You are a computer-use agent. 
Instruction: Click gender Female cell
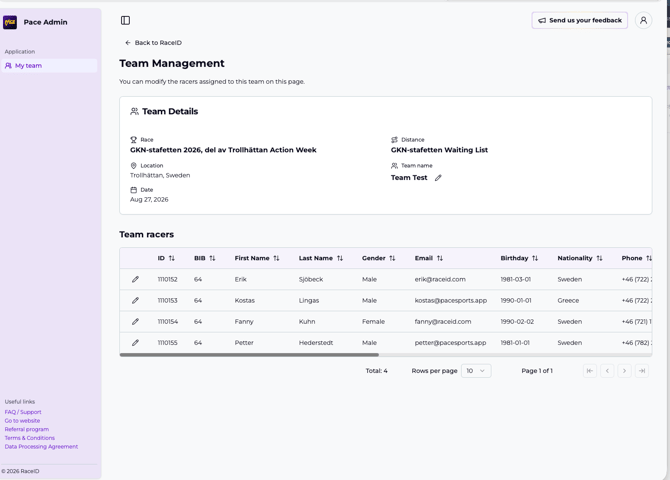pos(373,321)
